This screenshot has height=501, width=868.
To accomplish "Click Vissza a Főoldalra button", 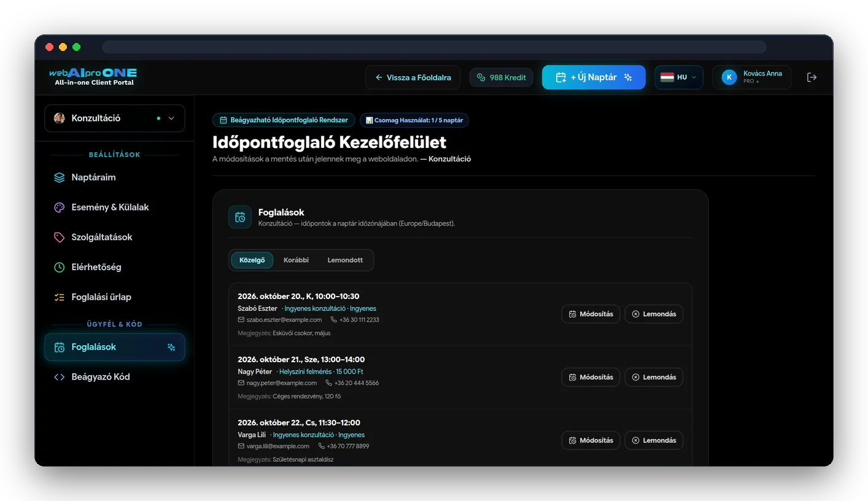I will coord(413,77).
